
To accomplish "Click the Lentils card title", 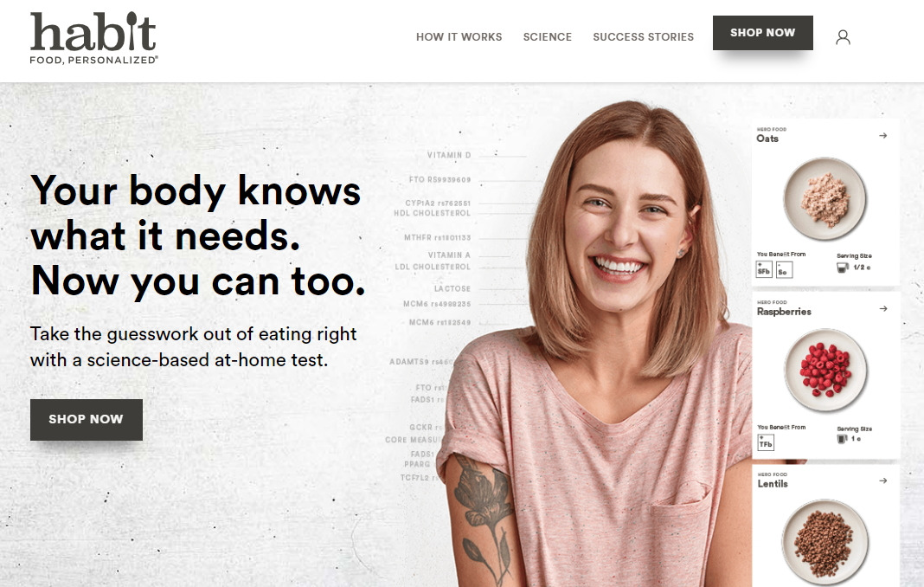I will [773, 484].
